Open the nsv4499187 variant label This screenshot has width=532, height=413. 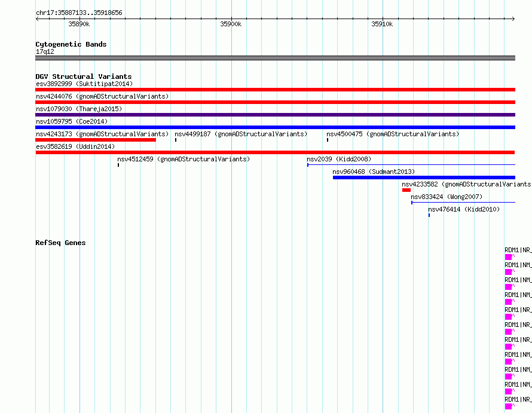click(x=241, y=134)
